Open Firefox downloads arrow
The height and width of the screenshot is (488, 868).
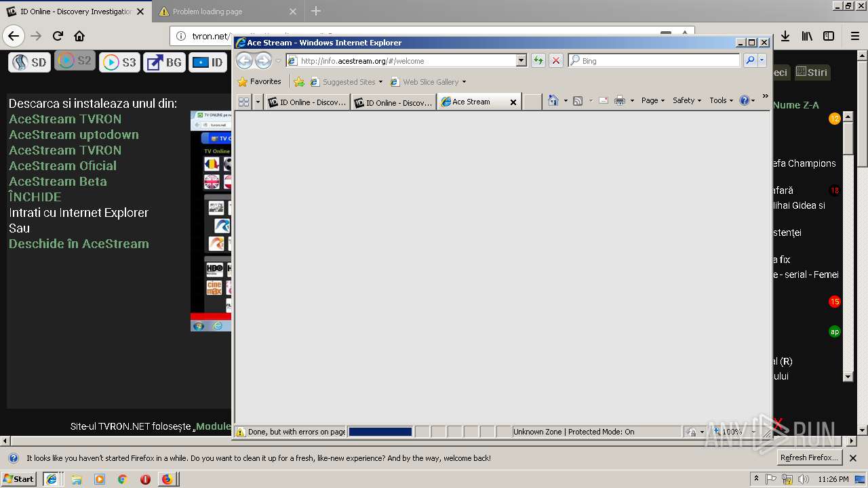coord(785,36)
